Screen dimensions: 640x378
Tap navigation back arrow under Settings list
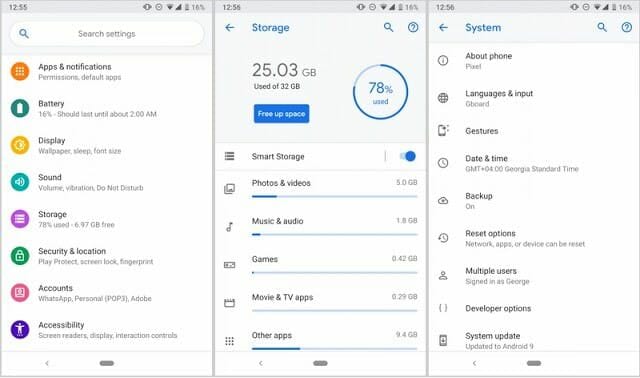click(x=47, y=363)
